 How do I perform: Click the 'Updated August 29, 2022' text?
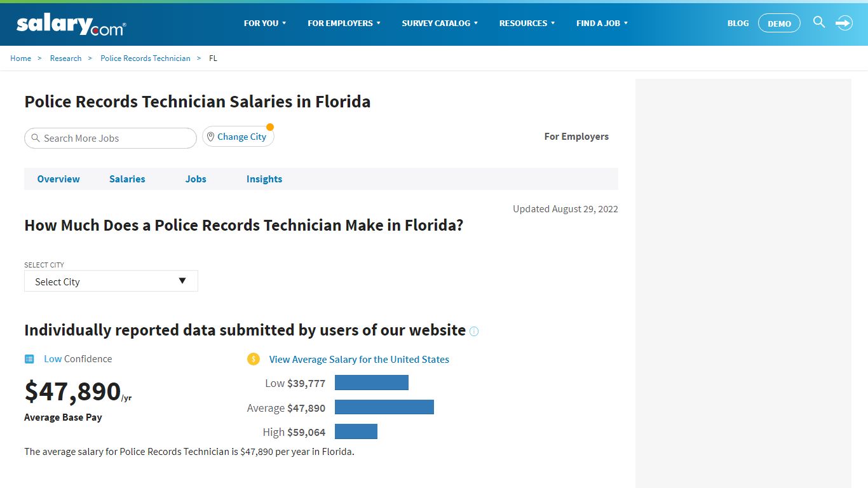[x=566, y=209]
